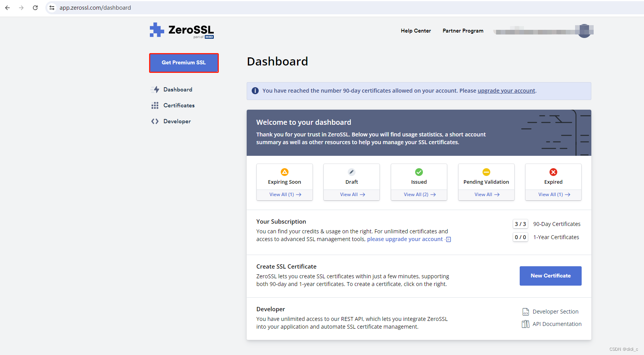
Task: Click the Create SSL Certificate heading
Action: (287, 267)
